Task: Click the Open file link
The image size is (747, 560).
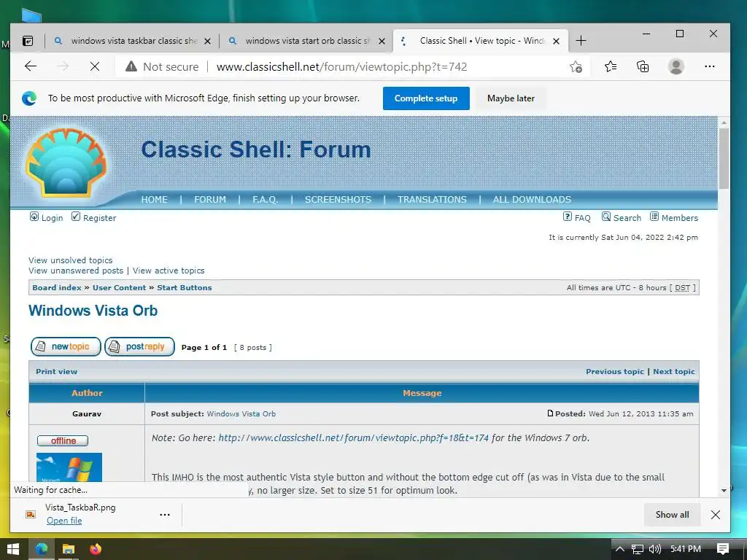Action: pyautogui.click(x=64, y=521)
